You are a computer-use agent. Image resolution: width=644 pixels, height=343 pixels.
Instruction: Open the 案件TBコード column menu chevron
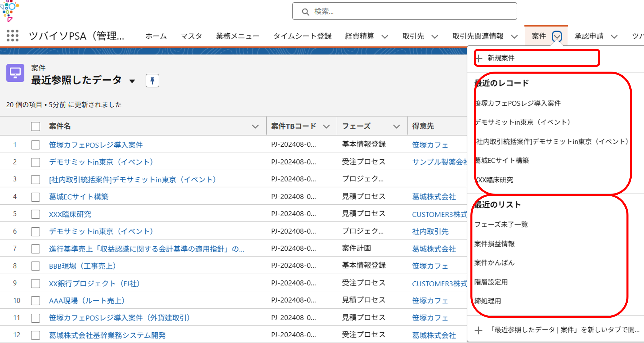(x=326, y=127)
